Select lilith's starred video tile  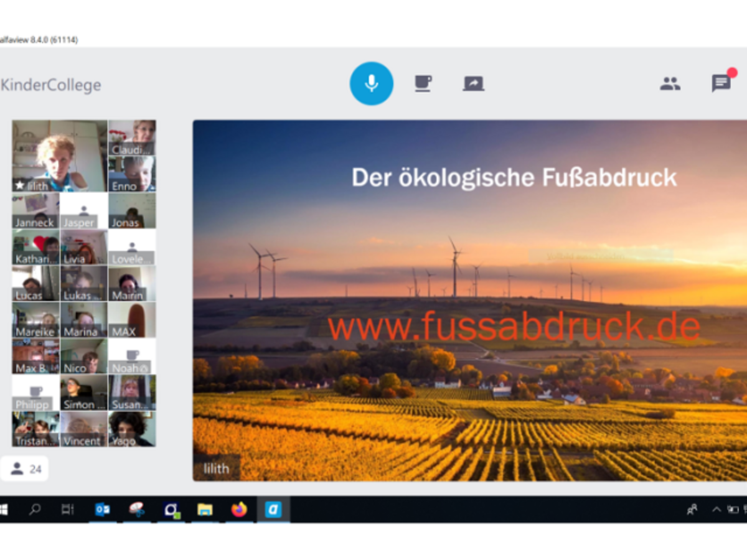pyautogui.click(x=59, y=156)
